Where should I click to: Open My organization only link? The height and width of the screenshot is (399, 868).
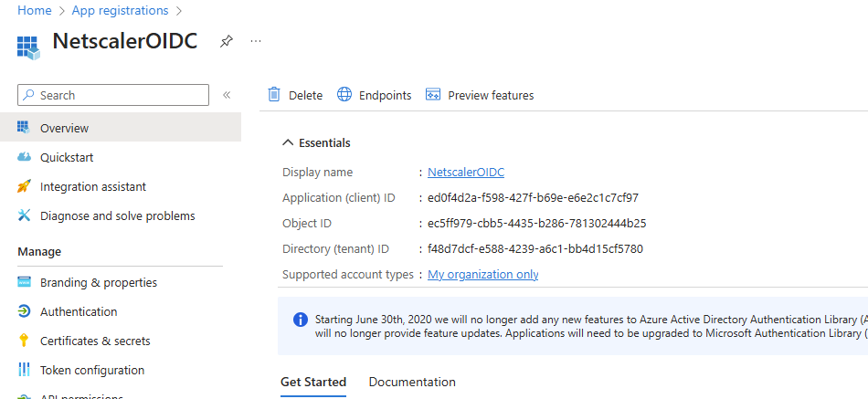pyautogui.click(x=482, y=274)
